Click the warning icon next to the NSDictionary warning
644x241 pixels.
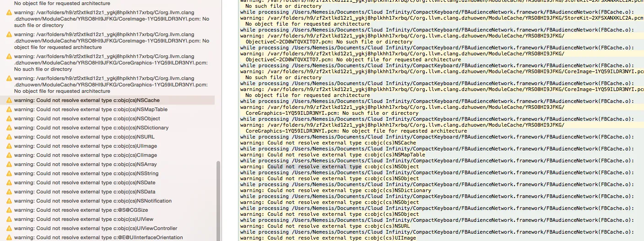click(9, 128)
